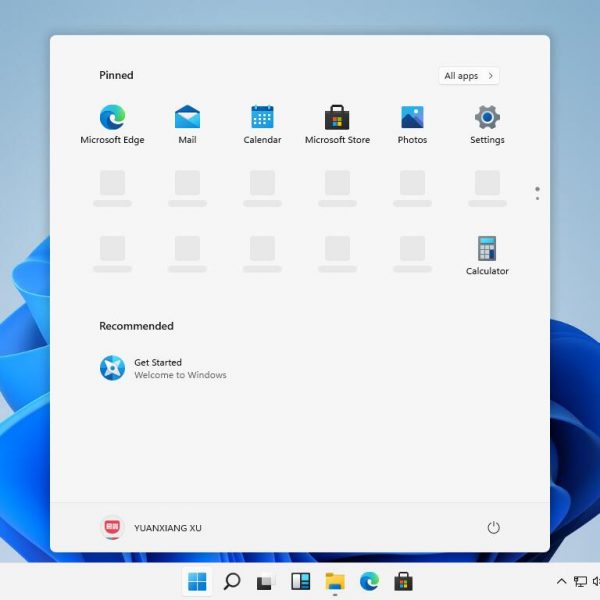Click the All apps button
600x600 pixels.
pos(469,76)
